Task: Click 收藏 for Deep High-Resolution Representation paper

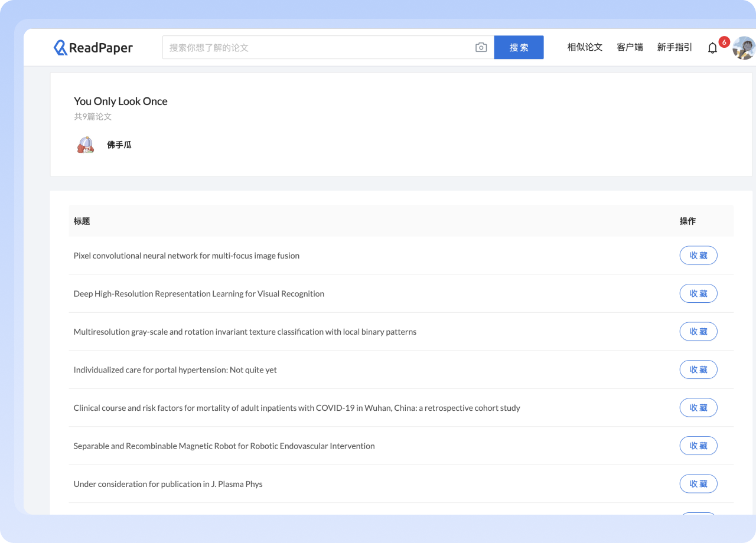Action: pyautogui.click(x=698, y=293)
